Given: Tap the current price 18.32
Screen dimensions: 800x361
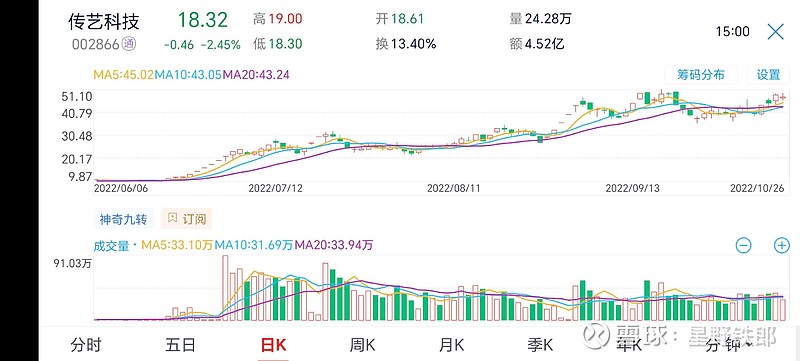Looking at the screenshot, I should (202, 20).
